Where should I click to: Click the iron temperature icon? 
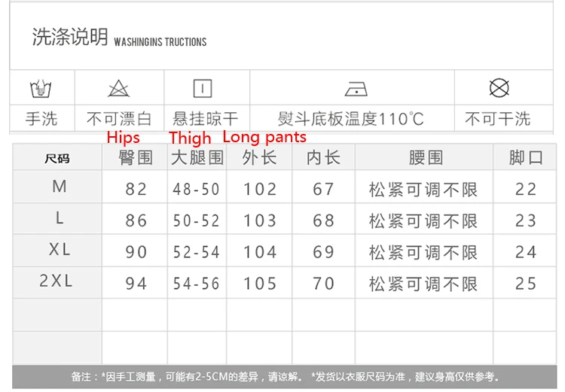(356, 89)
